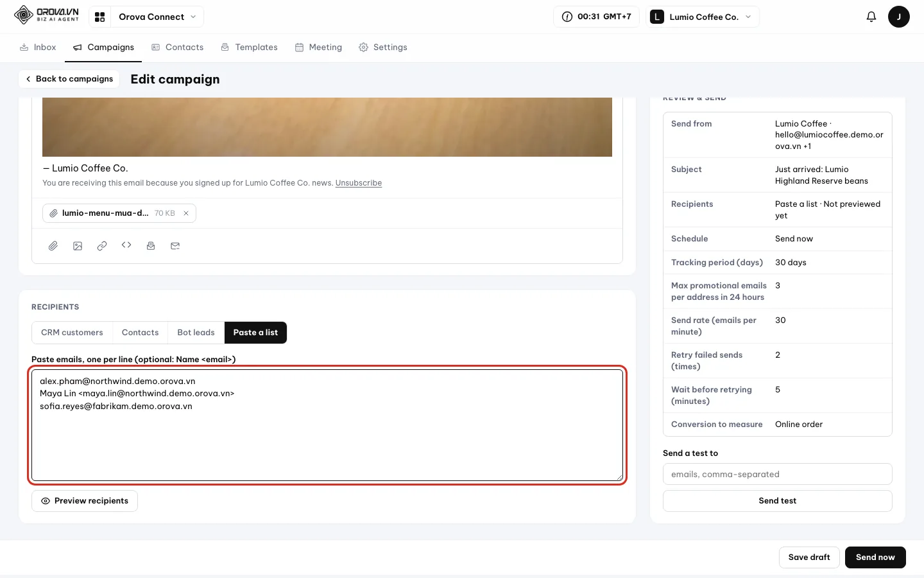Insert an image using the picture icon

[78, 246]
